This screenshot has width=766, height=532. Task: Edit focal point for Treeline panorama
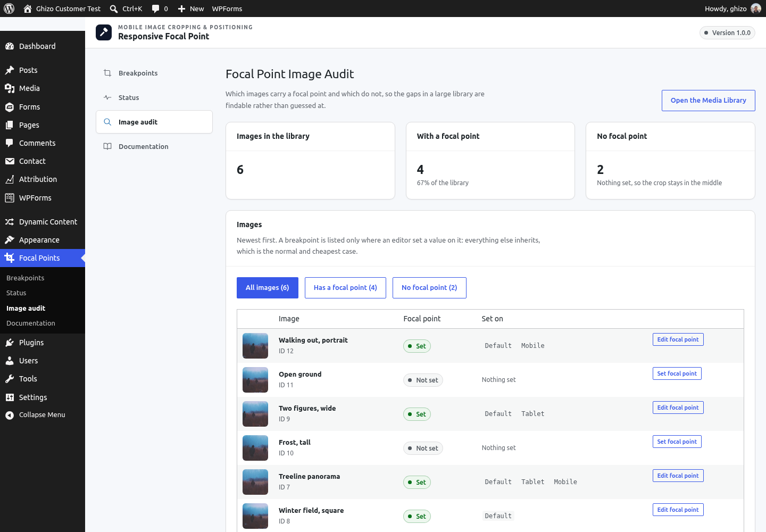coord(678,476)
